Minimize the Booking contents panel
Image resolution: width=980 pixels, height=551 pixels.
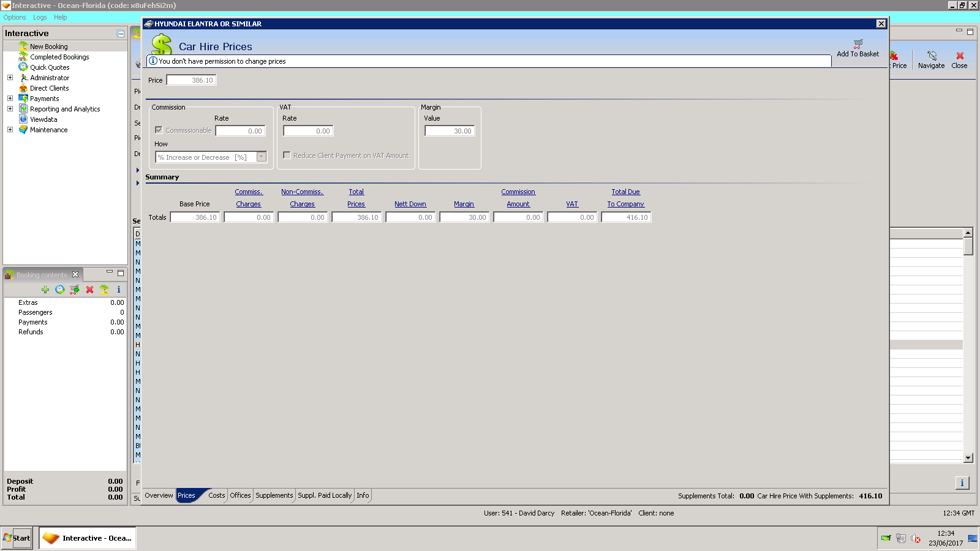(x=110, y=272)
